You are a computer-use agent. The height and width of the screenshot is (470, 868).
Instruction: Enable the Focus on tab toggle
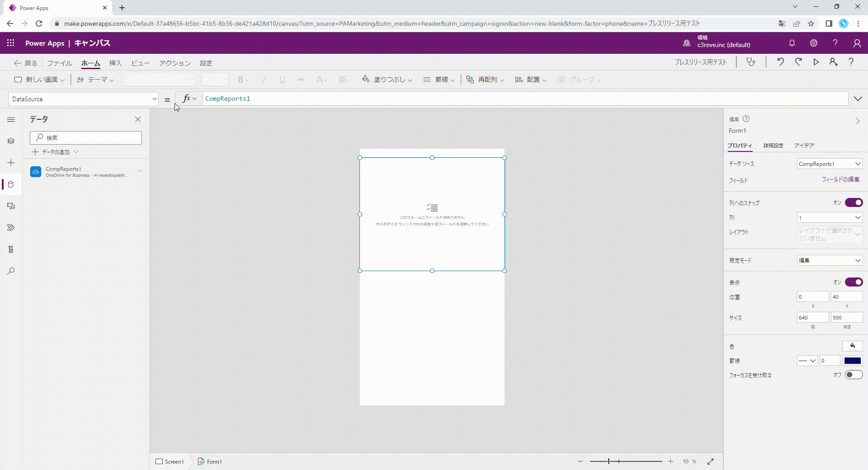coord(854,375)
